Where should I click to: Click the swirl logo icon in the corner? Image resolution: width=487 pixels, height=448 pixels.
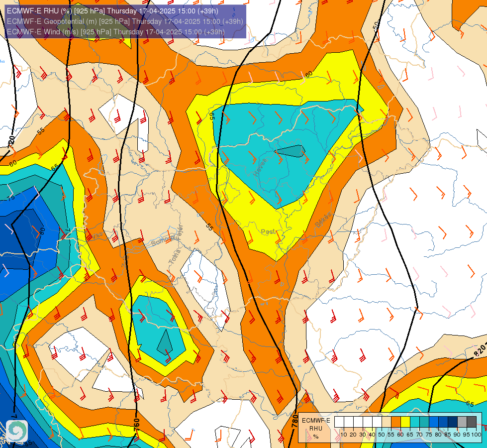(x=17, y=431)
